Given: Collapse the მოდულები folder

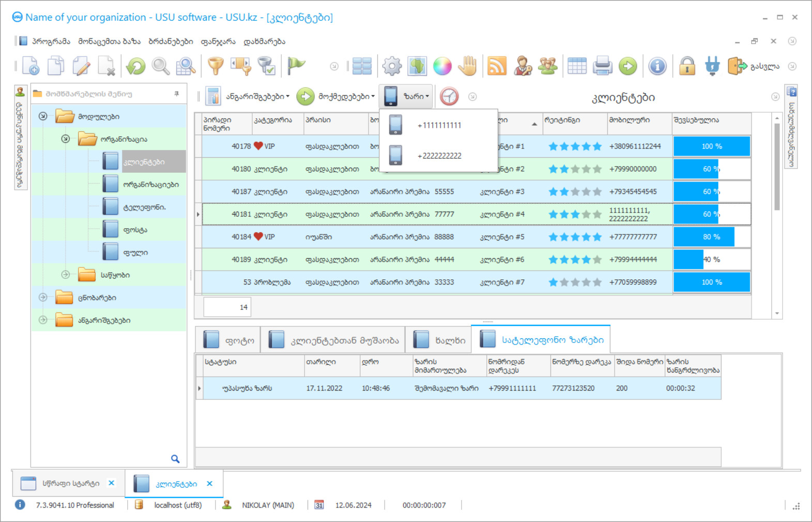Looking at the screenshot, I should (x=43, y=116).
